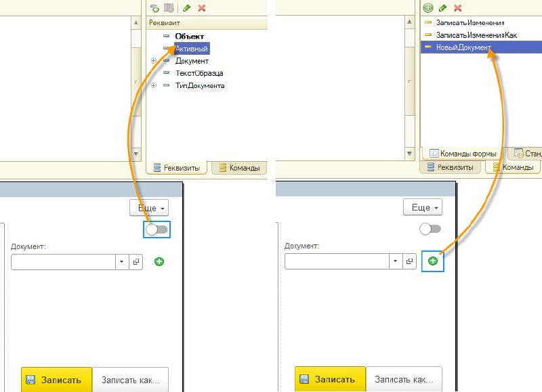
Task: Open the Документ field dropdown arrow in the left screenshot
Action: tap(122, 262)
